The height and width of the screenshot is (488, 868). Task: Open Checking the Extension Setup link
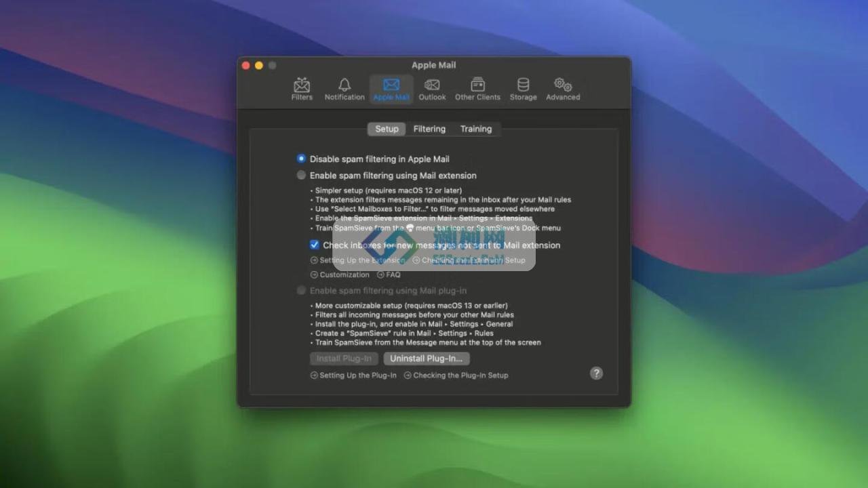coord(469,260)
